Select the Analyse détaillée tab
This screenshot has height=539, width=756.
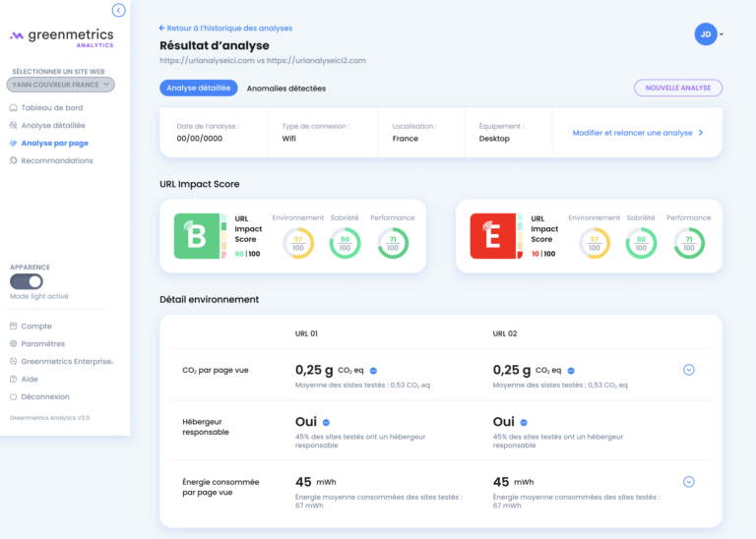199,88
